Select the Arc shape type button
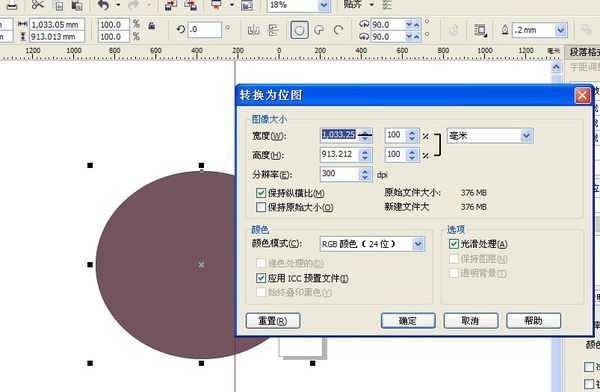The width and height of the screenshot is (600, 392). 338,30
